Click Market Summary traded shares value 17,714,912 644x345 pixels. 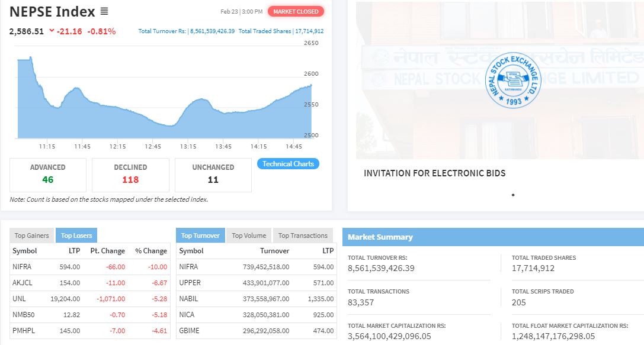point(533,268)
